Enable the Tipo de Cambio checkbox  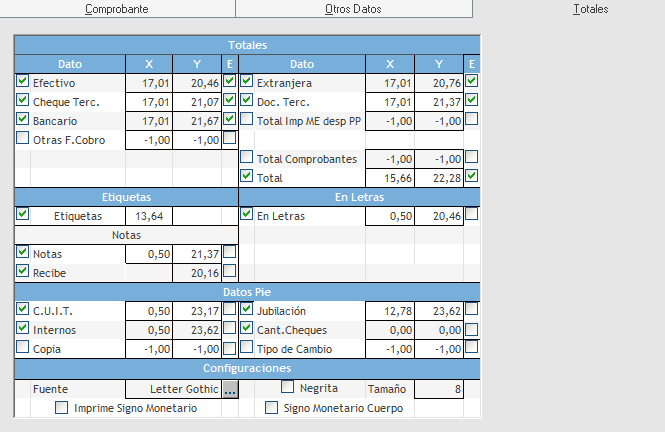pyautogui.click(x=247, y=347)
